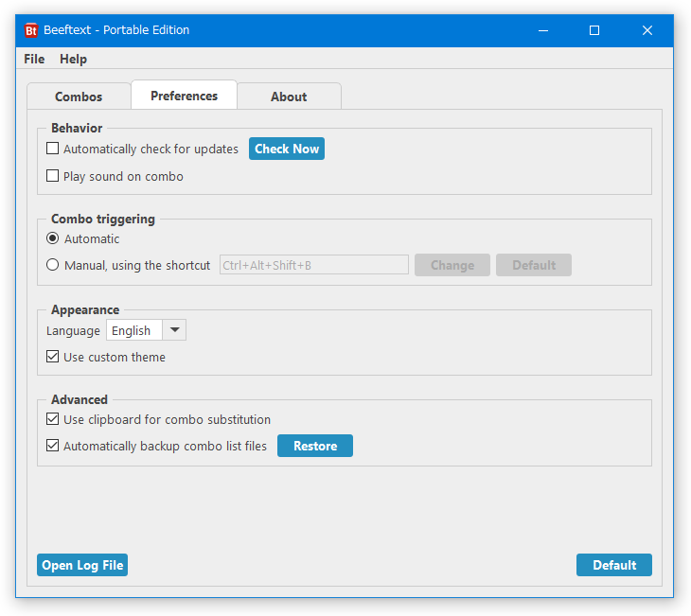Maximize the Beeftext window
The image size is (691, 616).
[x=594, y=30]
